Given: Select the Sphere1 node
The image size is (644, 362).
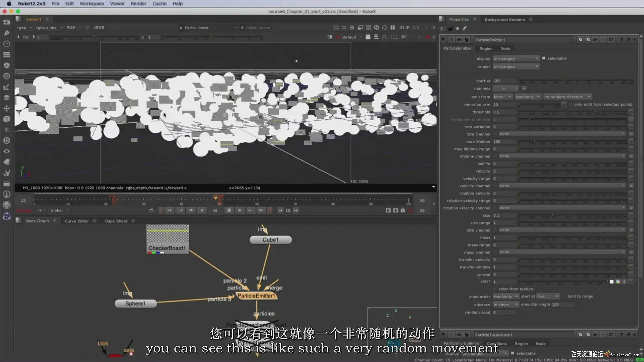Looking at the screenshot, I should tap(136, 303).
